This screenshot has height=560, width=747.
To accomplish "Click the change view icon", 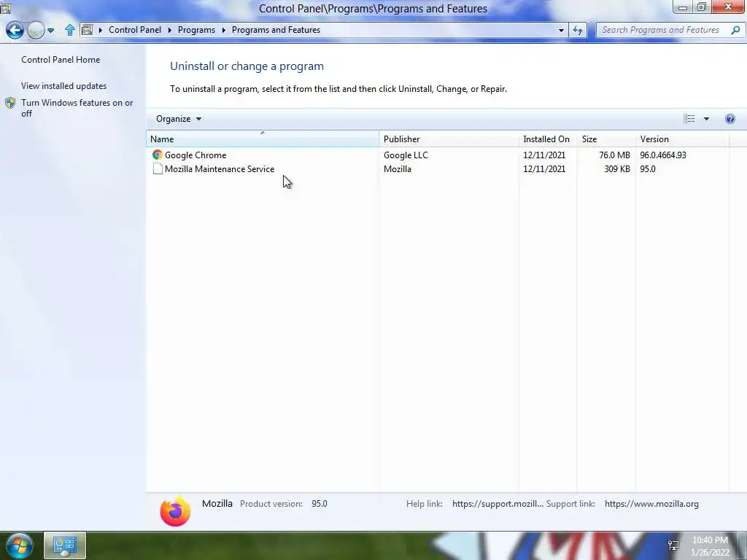I will (689, 119).
